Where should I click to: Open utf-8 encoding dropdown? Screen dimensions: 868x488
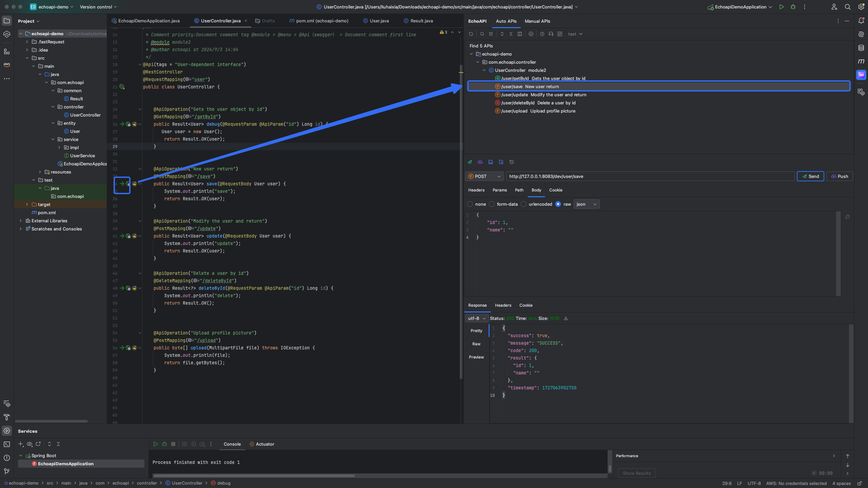point(477,318)
